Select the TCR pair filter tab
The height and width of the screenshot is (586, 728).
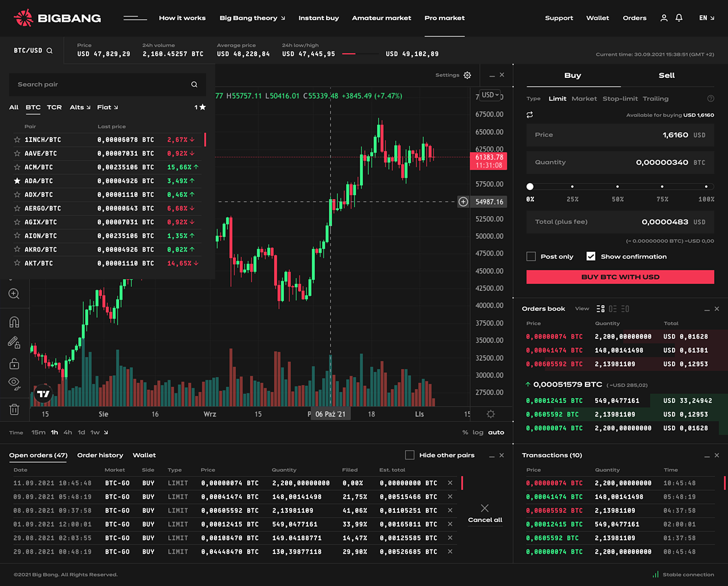click(x=54, y=107)
